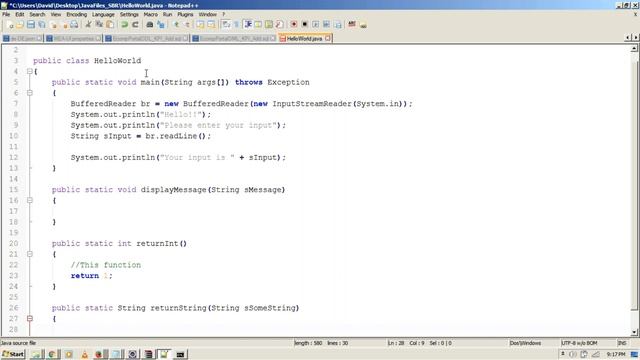640x360 pixels.
Task: Open the Edit menu
Action: (20, 14)
